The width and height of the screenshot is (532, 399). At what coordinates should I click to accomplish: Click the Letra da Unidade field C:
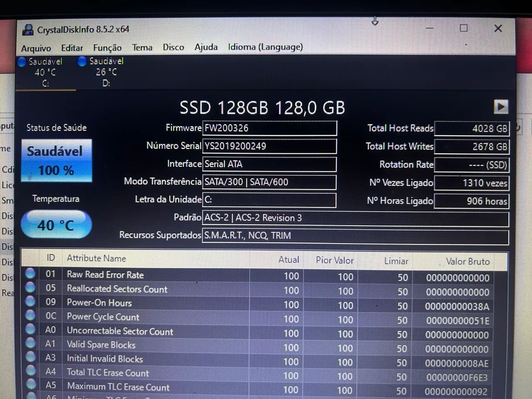point(269,199)
